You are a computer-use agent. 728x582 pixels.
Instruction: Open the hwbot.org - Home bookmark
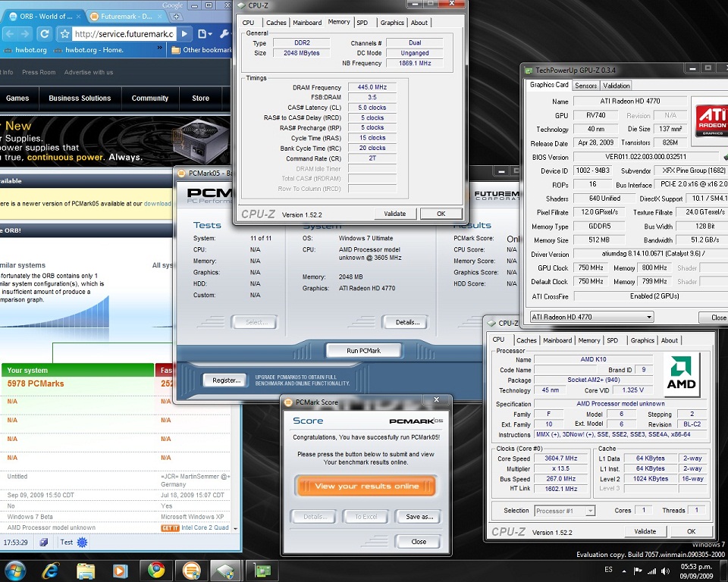(89, 50)
